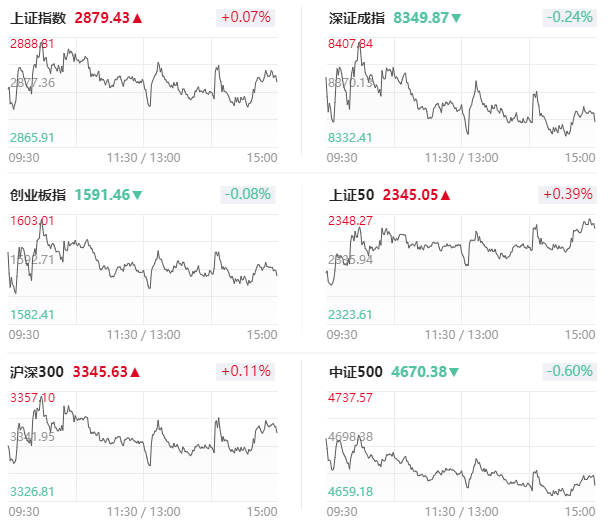Click the green down arrow beside 4670.38
The width and height of the screenshot is (613, 522).
tap(453, 372)
